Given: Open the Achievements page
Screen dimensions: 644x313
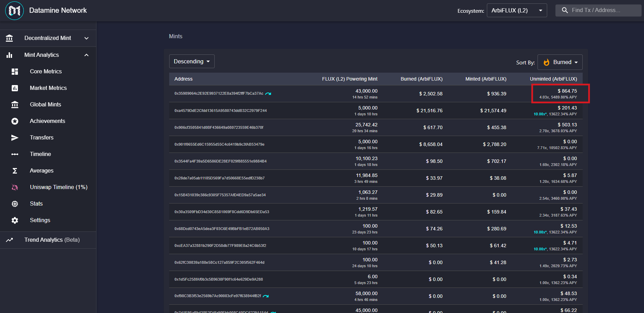Looking at the screenshot, I should pyautogui.click(x=48, y=121).
